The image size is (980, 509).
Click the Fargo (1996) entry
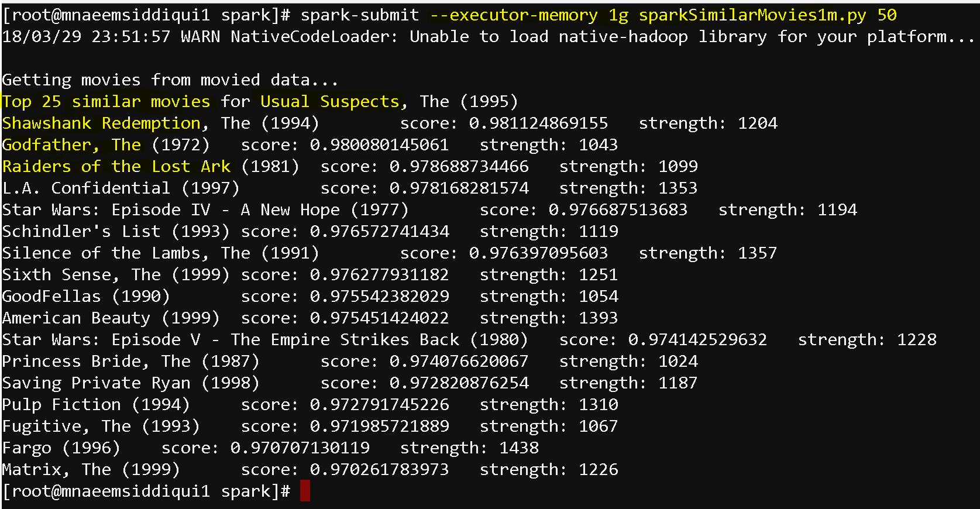click(x=61, y=448)
